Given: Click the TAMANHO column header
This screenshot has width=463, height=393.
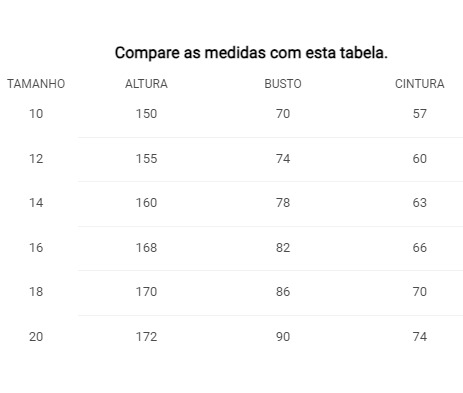Looking at the screenshot, I should pyautogui.click(x=36, y=84).
